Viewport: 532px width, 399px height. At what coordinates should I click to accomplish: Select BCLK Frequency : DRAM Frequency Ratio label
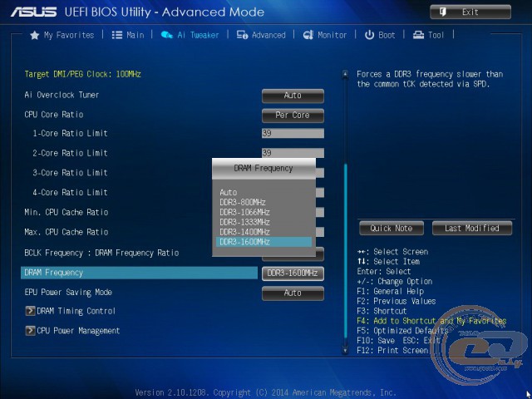click(101, 253)
